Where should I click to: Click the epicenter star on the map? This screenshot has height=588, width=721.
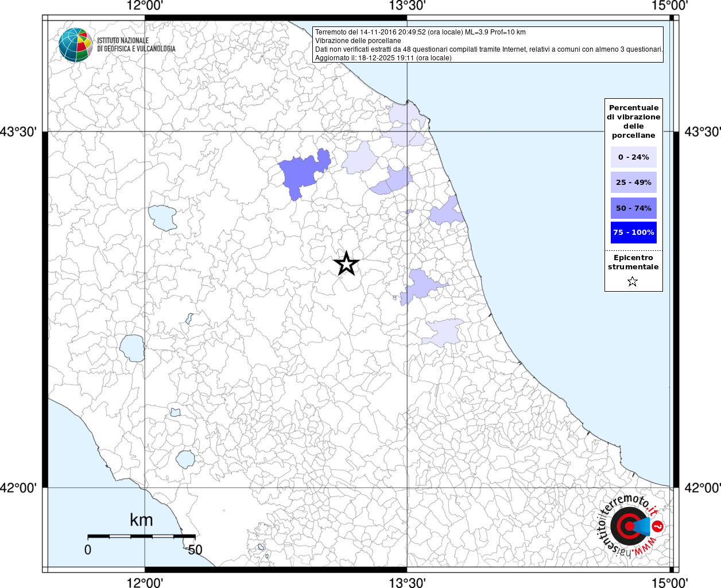[x=346, y=264]
